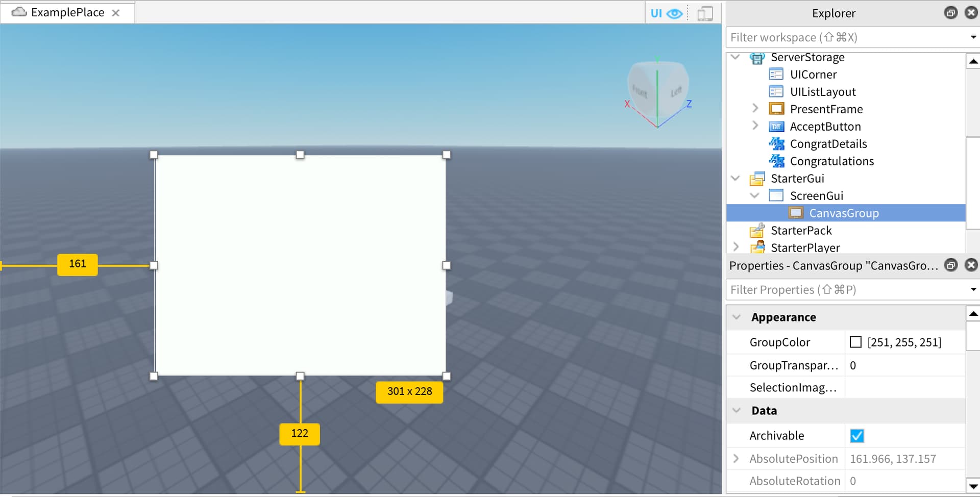Click the AcceptButton TextButton icon
The width and height of the screenshot is (980, 497).
pos(776,126)
